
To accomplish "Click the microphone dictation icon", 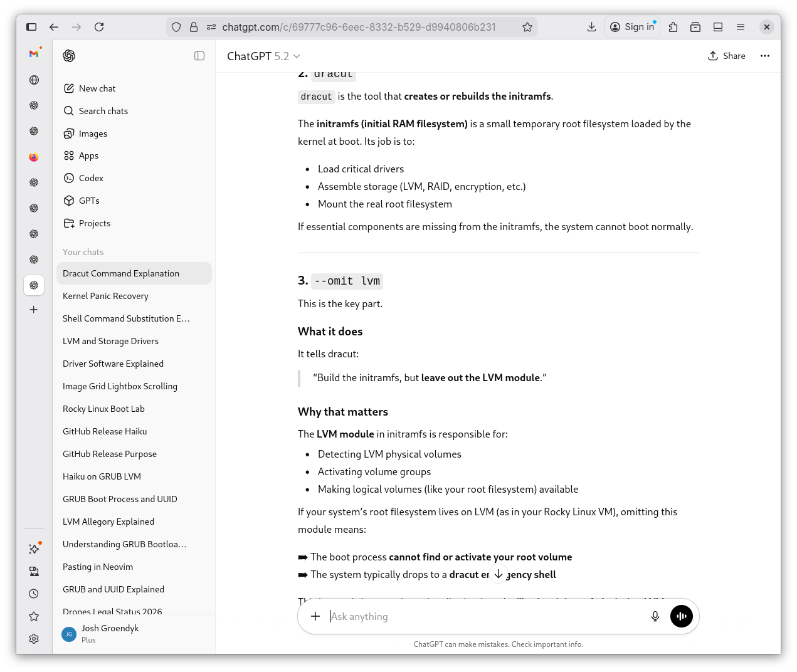I will pyautogui.click(x=655, y=616).
